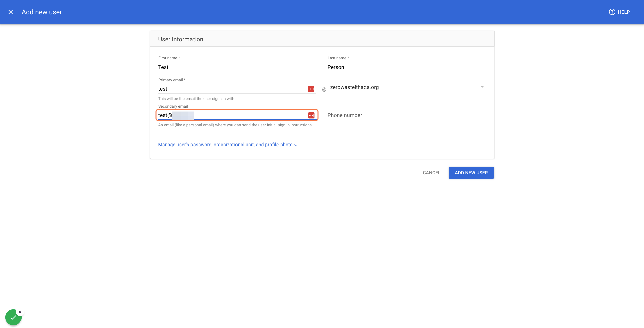Open the Help icon in header
644x328 pixels.
(x=612, y=12)
